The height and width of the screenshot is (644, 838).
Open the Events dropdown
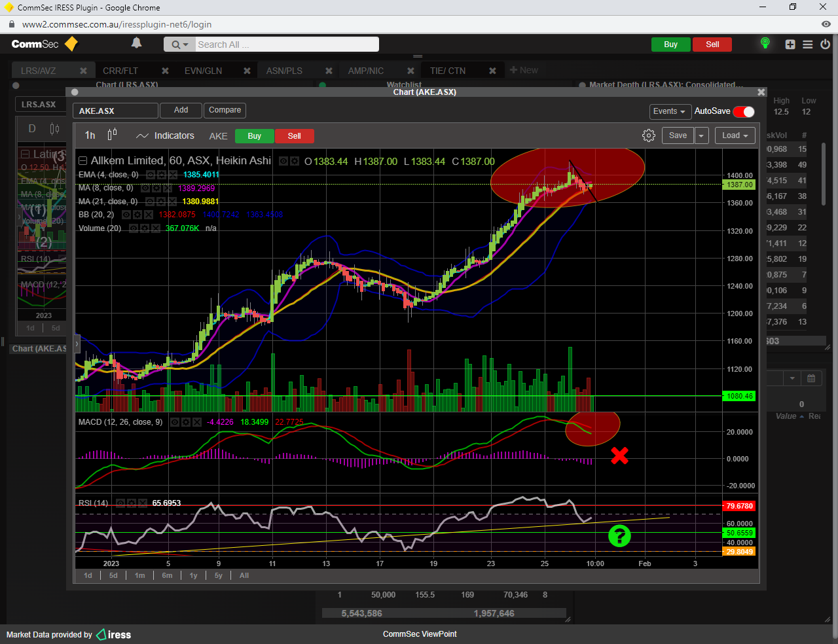(x=669, y=111)
